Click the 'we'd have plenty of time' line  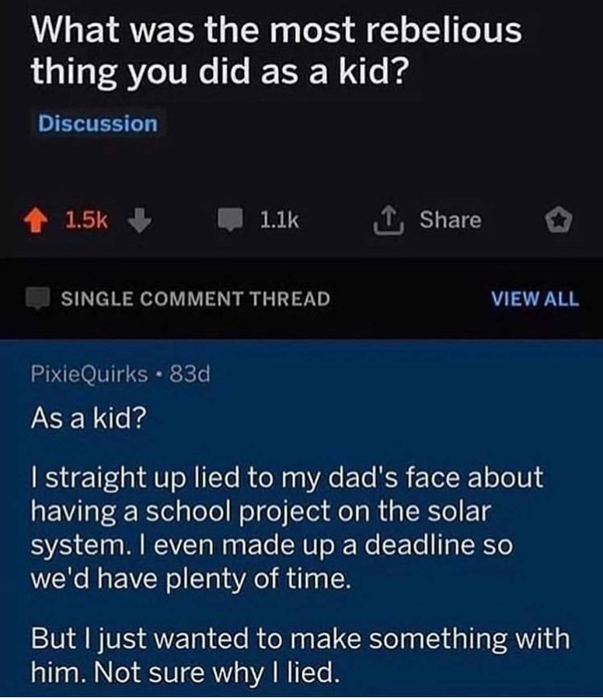click(191, 579)
